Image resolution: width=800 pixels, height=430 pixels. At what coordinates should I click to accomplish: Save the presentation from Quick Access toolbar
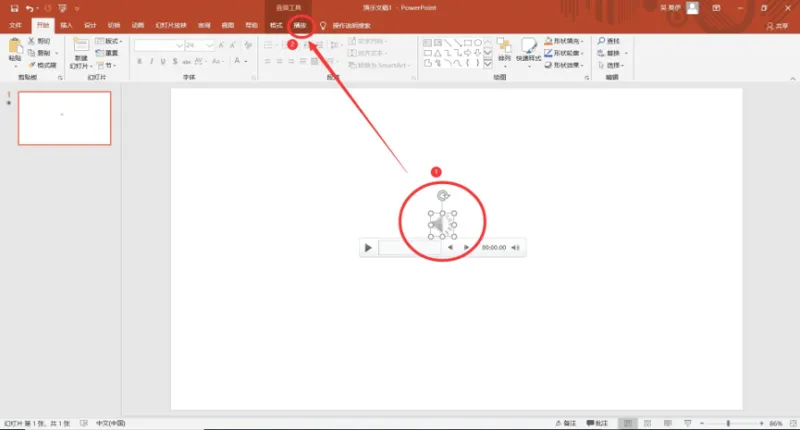click(14, 8)
